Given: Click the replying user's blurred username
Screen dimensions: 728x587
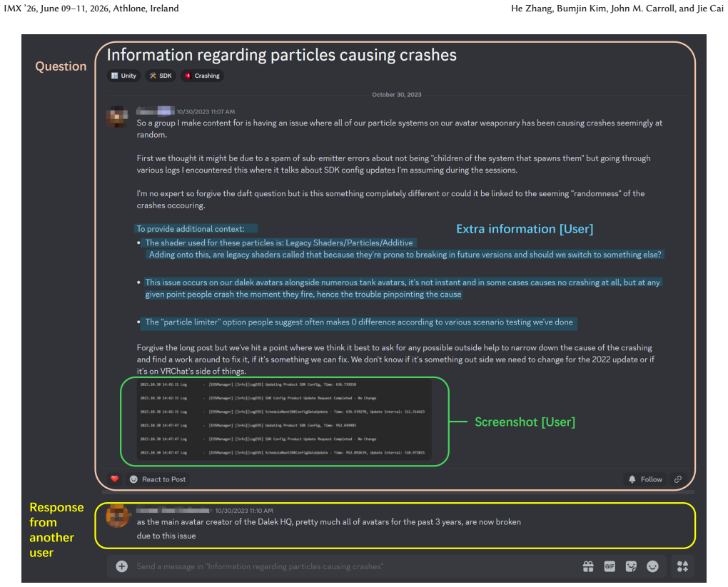Looking at the screenshot, I should [x=173, y=510].
